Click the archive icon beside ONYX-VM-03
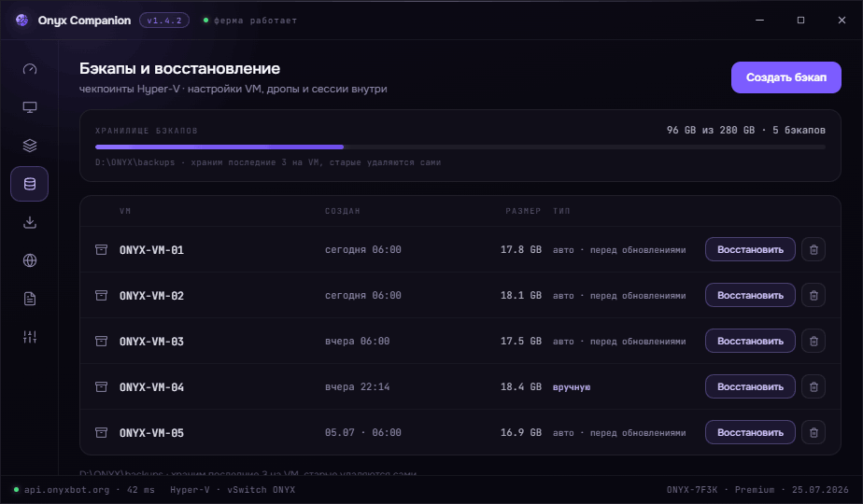Viewport: 863px width, 504px height. point(101,342)
